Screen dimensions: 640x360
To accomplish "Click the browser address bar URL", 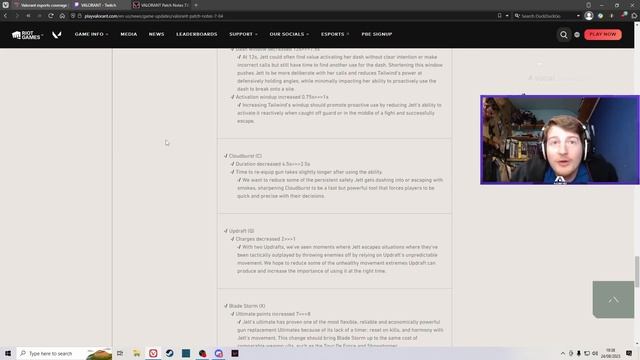I will tap(154, 16).
